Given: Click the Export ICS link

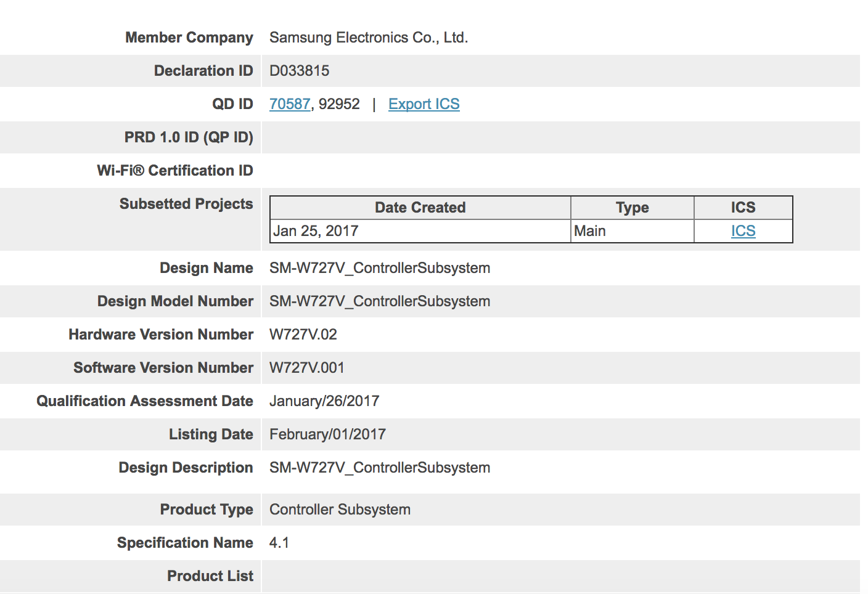Looking at the screenshot, I should tap(424, 104).
